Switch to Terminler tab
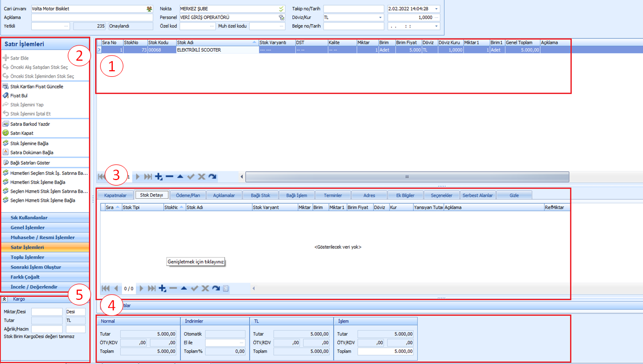 click(333, 195)
